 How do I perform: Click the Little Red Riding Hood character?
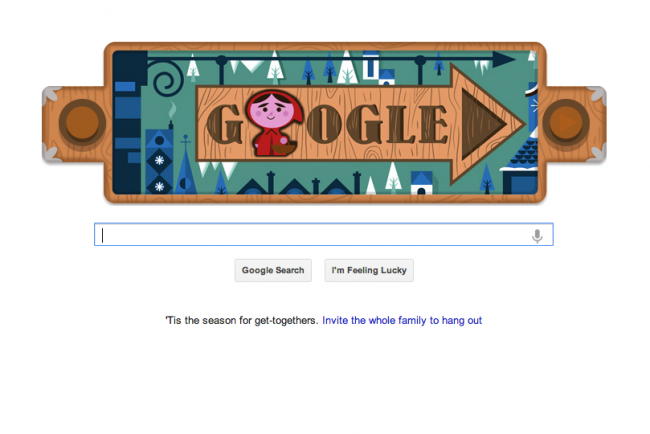click(274, 124)
